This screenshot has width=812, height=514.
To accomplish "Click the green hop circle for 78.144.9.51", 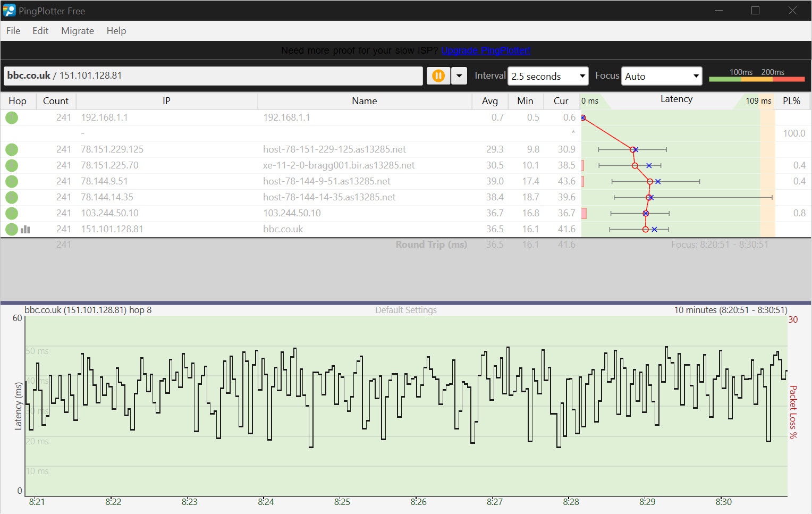I will point(12,181).
